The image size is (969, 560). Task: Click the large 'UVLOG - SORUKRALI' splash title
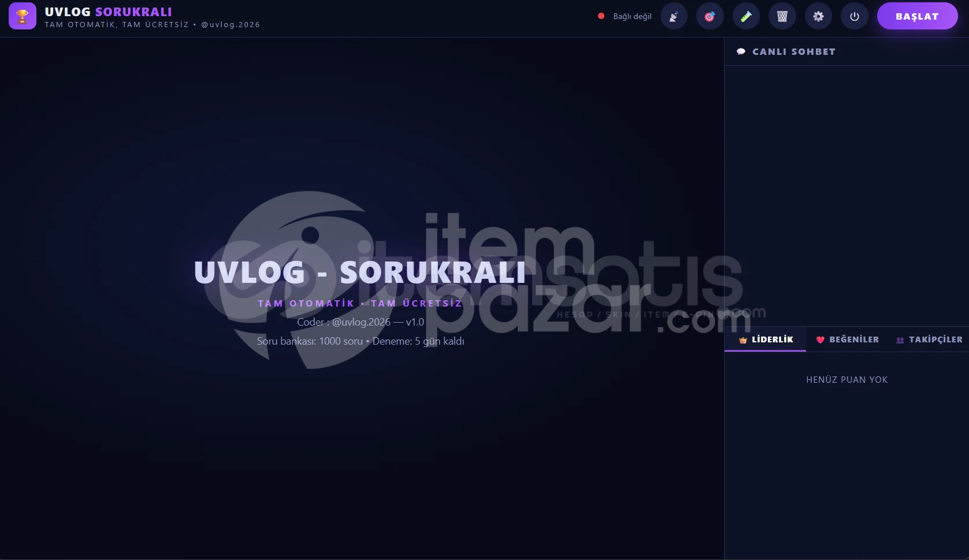click(360, 272)
